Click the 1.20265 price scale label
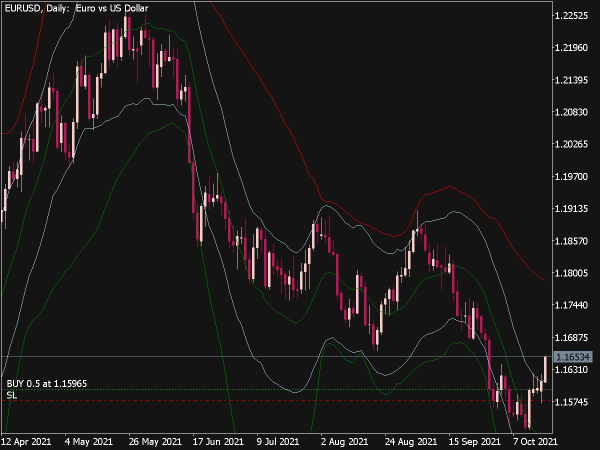This screenshot has height=450, width=600. click(x=571, y=144)
